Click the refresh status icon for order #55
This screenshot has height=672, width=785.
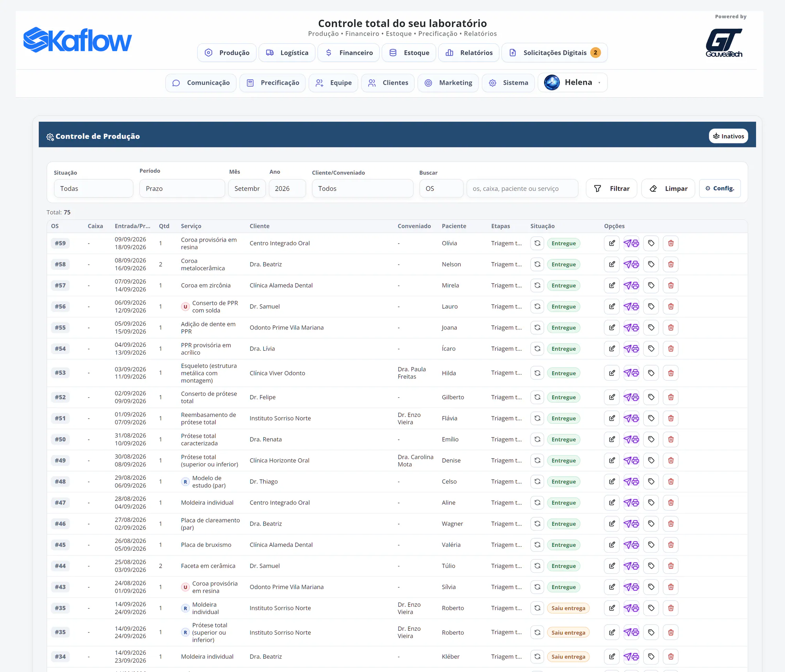pyautogui.click(x=537, y=328)
